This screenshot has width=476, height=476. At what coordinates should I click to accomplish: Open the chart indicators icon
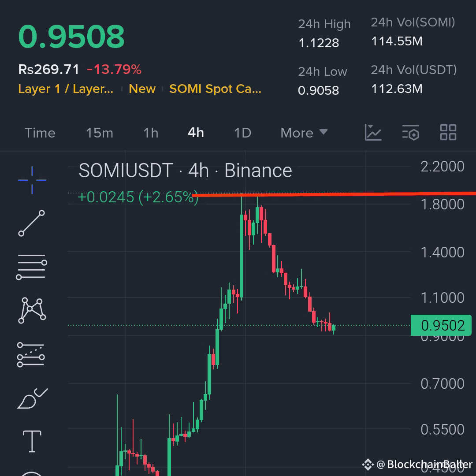pyautogui.click(x=373, y=132)
